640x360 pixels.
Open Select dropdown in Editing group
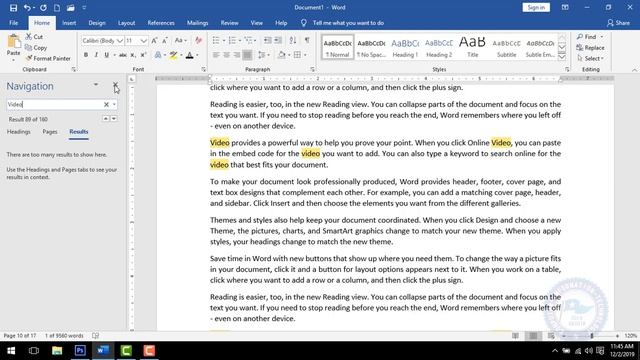coord(591,58)
